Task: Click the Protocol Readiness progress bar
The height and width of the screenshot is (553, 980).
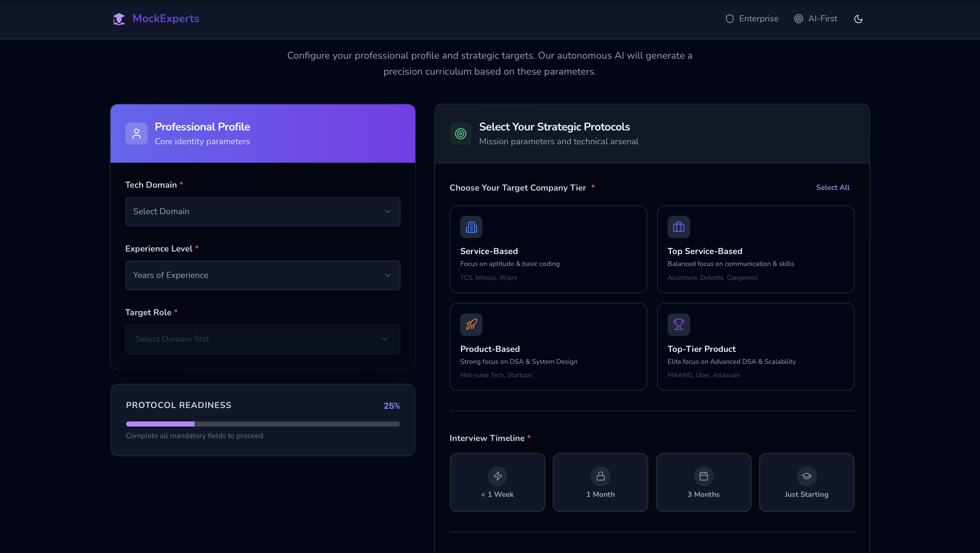Action: coord(262,424)
